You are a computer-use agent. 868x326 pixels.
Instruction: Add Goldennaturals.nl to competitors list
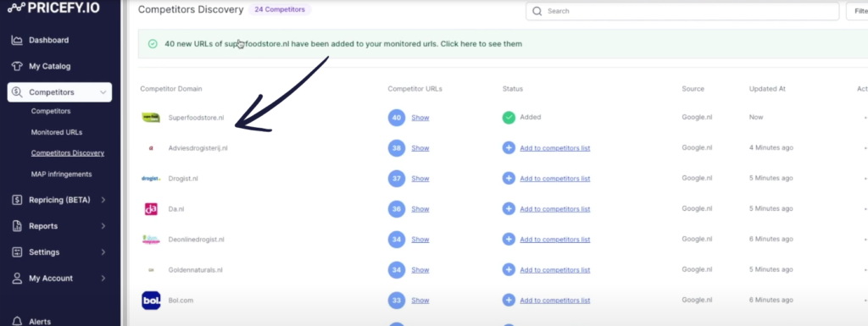tap(554, 269)
